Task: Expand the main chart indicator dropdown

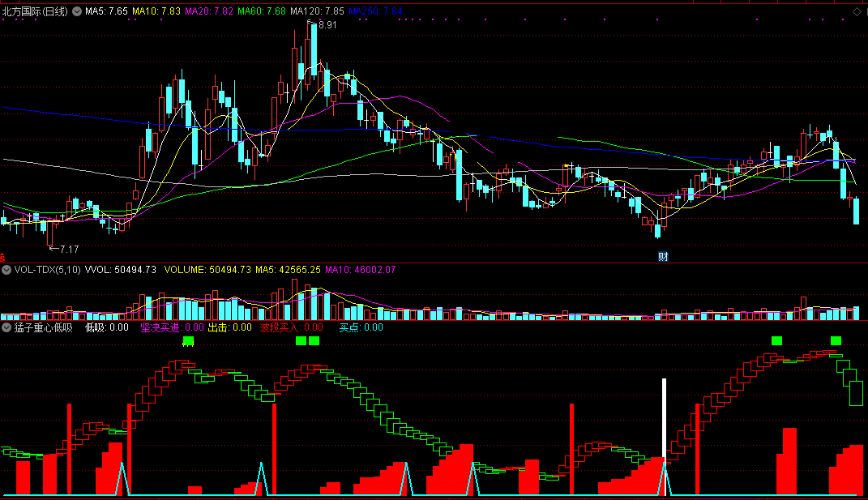Action: (x=77, y=11)
